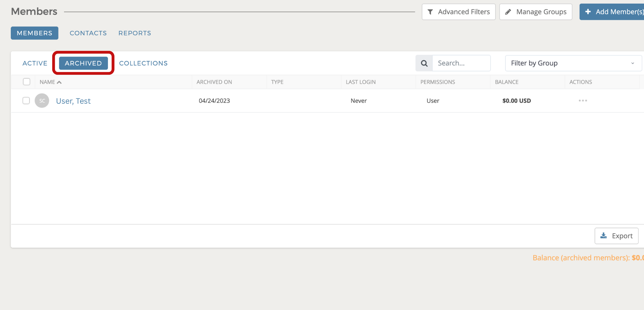This screenshot has height=310, width=644.
Task: Open the Reports section
Action: [135, 33]
